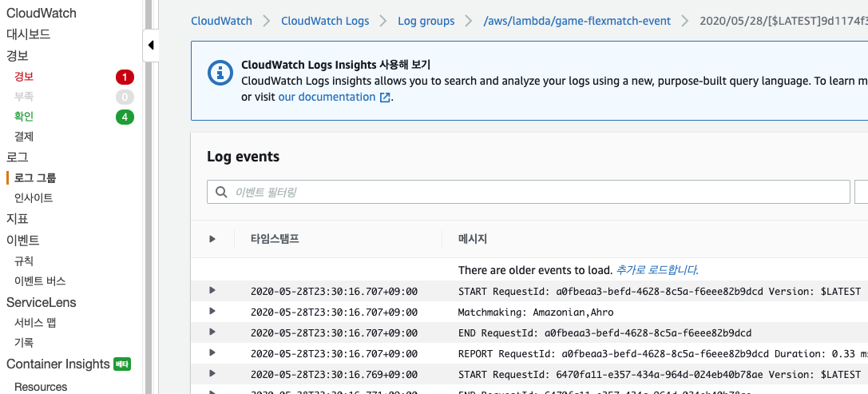Screen dimensions: 868x394
Task: Open 이벤트 버스 in sidebar
Action: click(40, 281)
